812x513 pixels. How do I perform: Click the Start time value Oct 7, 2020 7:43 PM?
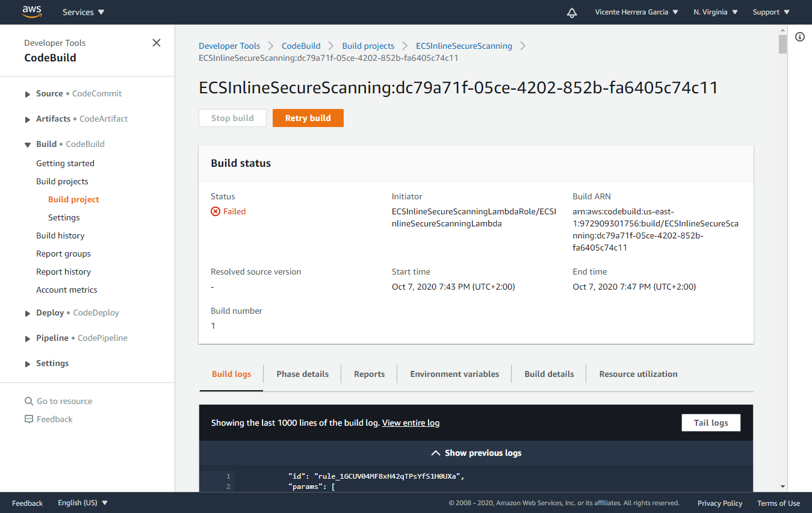[453, 287]
